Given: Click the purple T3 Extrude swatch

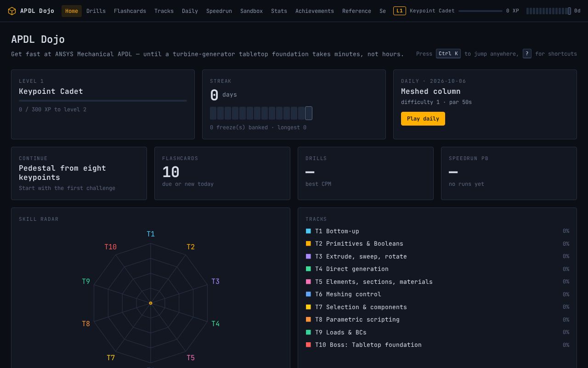Looking at the screenshot, I should [x=308, y=256].
